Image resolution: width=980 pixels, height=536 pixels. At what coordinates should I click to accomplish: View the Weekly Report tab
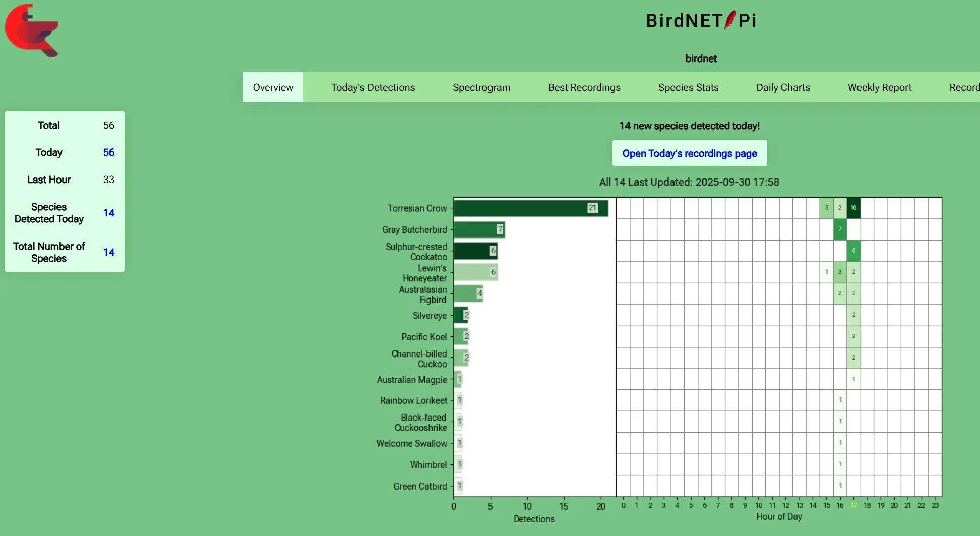pos(879,87)
